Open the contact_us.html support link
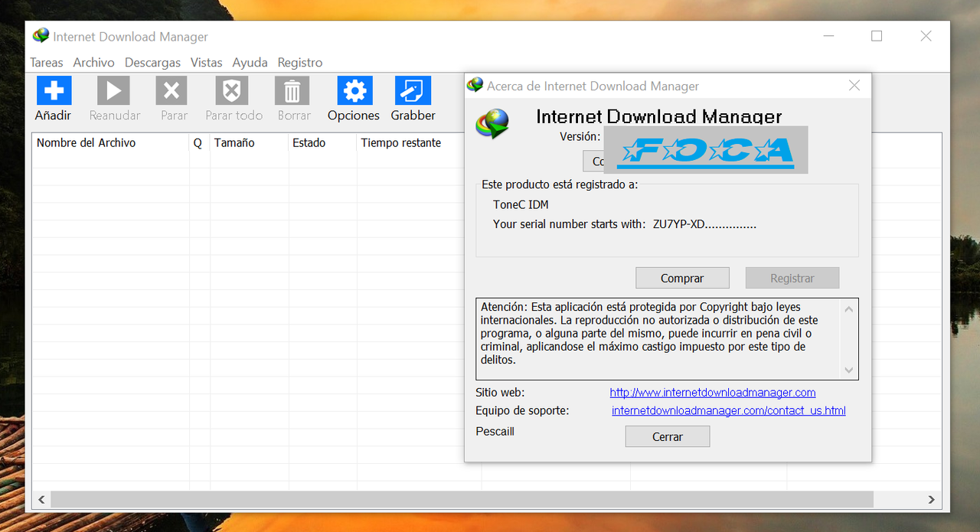 (729, 411)
